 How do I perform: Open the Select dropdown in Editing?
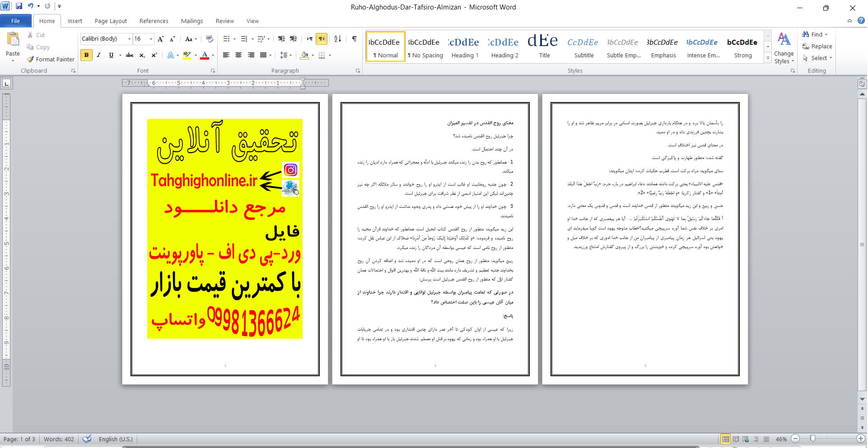coord(817,58)
